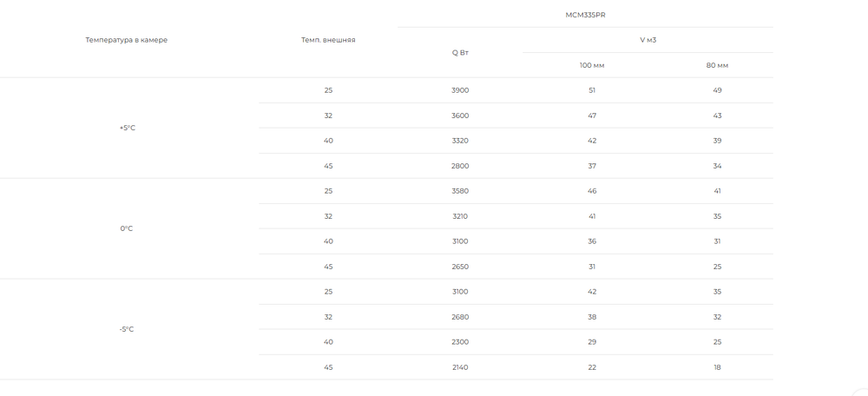Image resolution: width=868 pixels, height=396 pixels.
Task: Select the 2680 power value
Action: (x=460, y=317)
